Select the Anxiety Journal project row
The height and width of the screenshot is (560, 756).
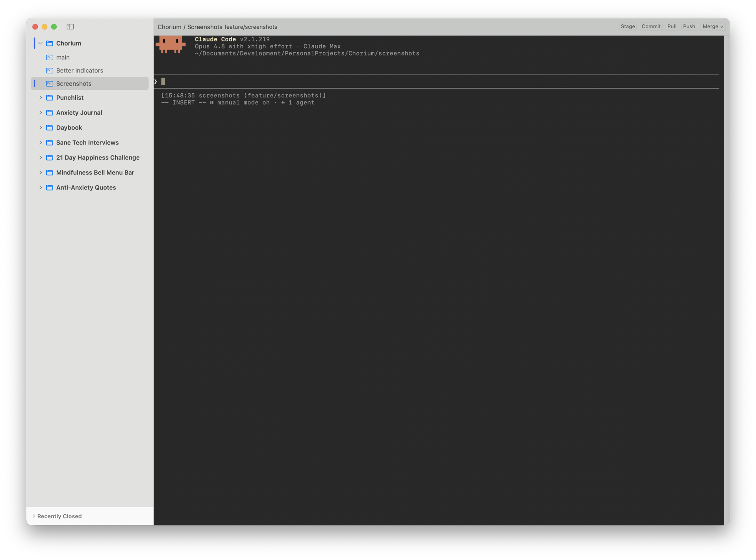[90, 113]
